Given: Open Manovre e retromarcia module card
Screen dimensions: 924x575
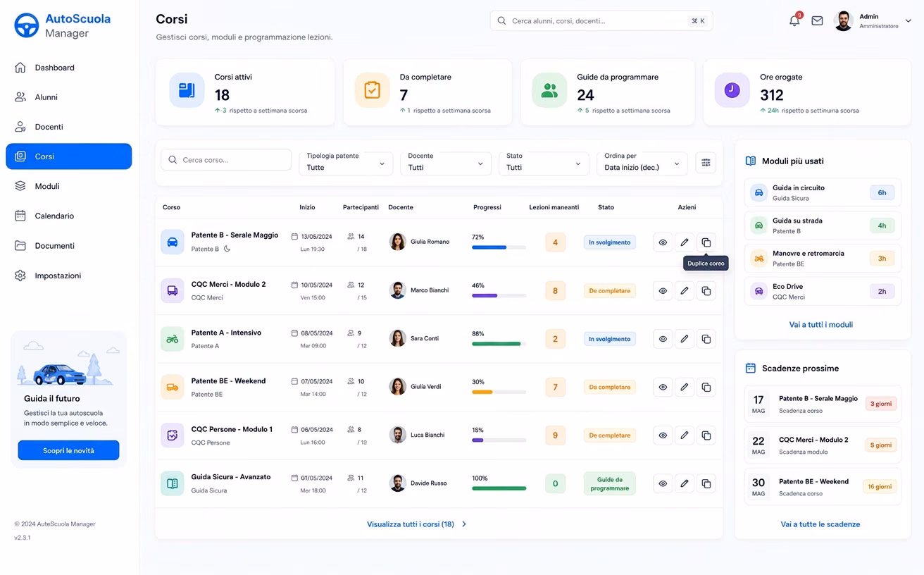Looking at the screenshot, I should pos(823,258).
